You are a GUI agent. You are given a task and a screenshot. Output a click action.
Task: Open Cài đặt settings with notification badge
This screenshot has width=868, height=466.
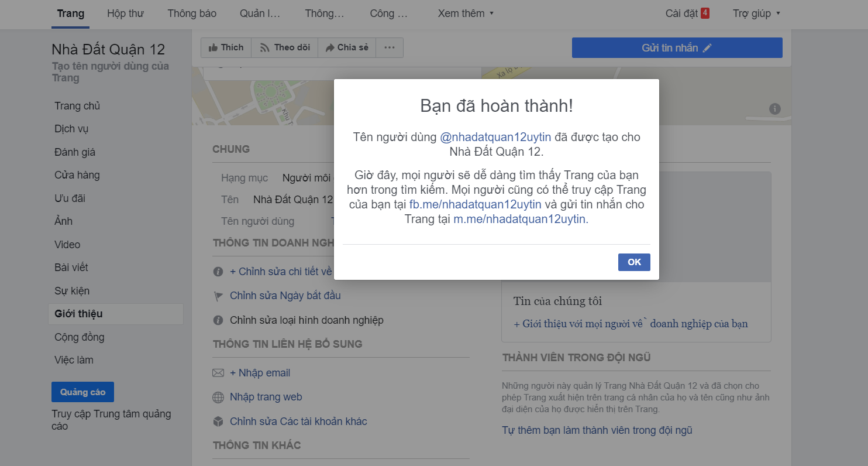[687, 13]
